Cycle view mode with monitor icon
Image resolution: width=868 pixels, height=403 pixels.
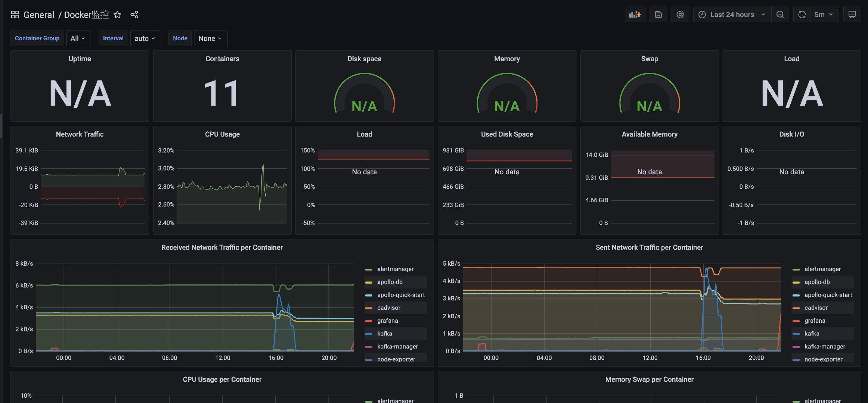coord(852,15)
